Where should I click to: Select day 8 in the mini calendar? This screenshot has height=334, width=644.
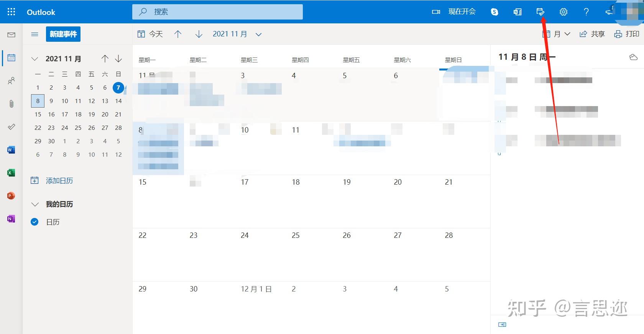point(38,101)
